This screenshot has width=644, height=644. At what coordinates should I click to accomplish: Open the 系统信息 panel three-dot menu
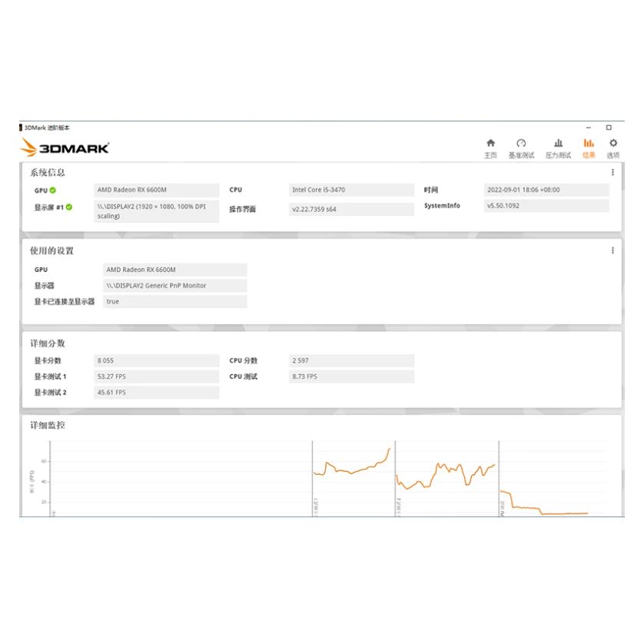pyautogui.click(x=612, y=172)
